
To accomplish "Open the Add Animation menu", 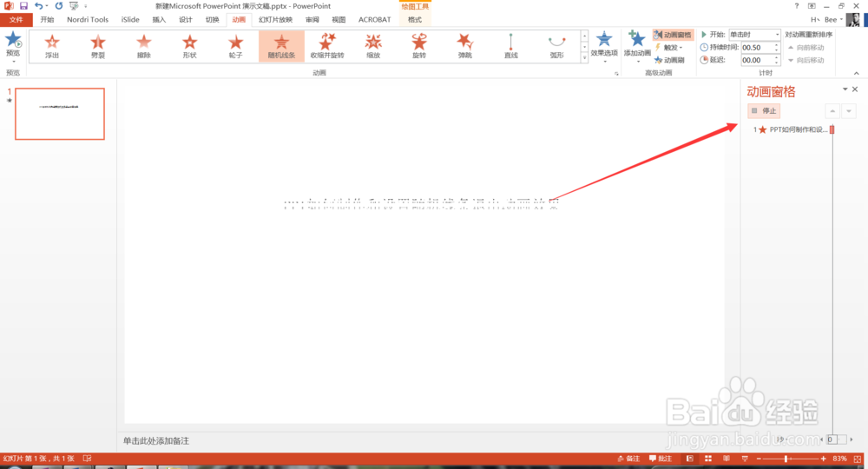I will pyautogui.click(x=637, y=45).
